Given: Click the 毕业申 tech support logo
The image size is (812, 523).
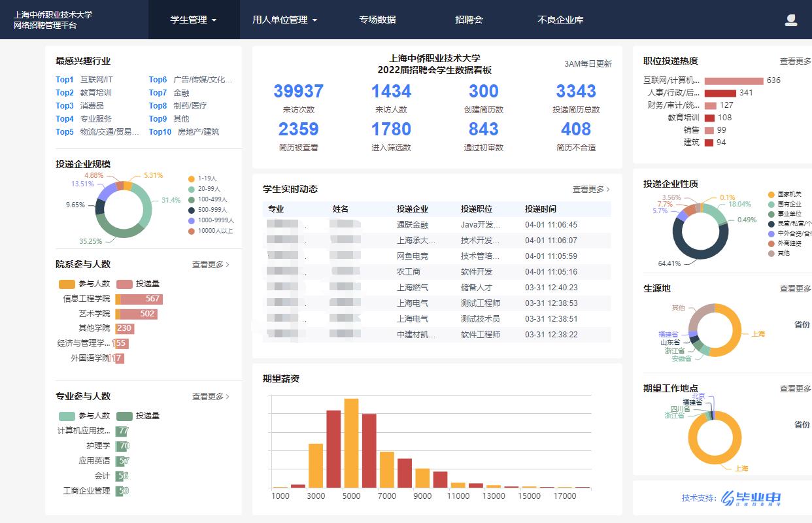Looking at the screenshot, I should coord(751,498).
